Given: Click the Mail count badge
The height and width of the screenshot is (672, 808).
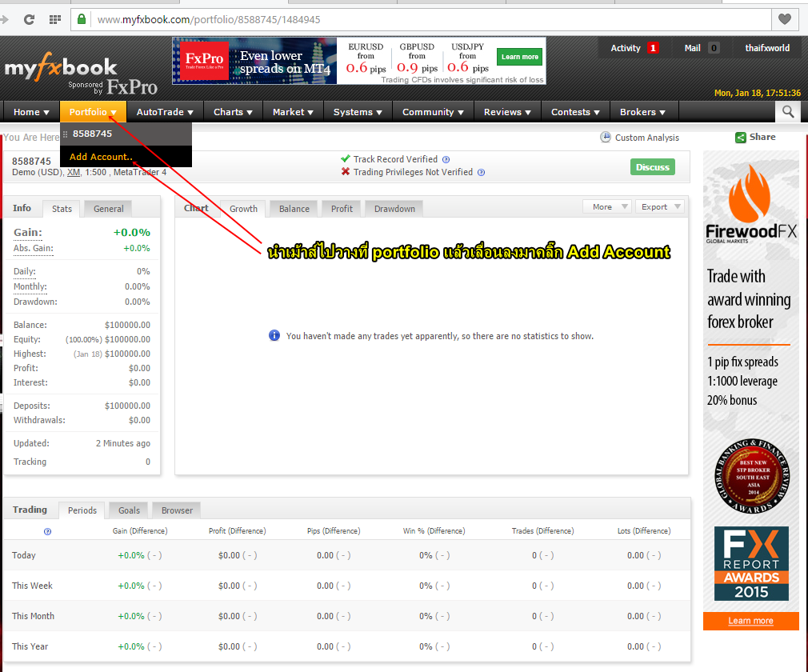Looking at the screenshot, I should click(x=714, y=48).
